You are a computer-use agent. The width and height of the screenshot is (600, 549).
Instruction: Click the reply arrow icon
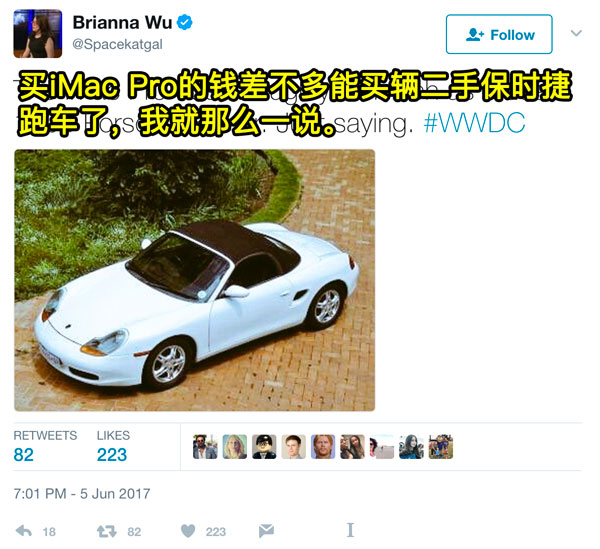point(24,531)
